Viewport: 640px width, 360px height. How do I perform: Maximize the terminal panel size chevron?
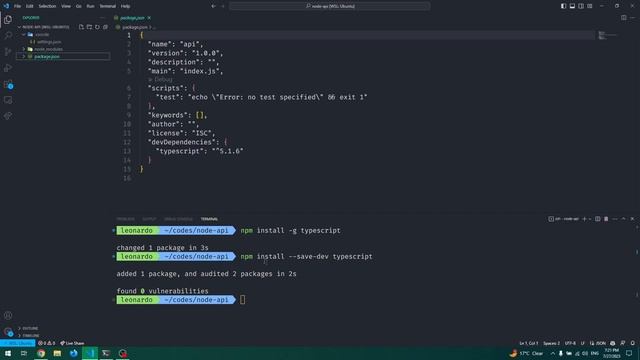(623, 219)
